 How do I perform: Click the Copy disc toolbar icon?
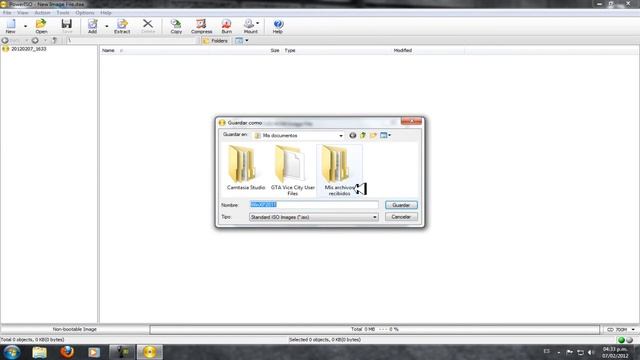point(176,26)
